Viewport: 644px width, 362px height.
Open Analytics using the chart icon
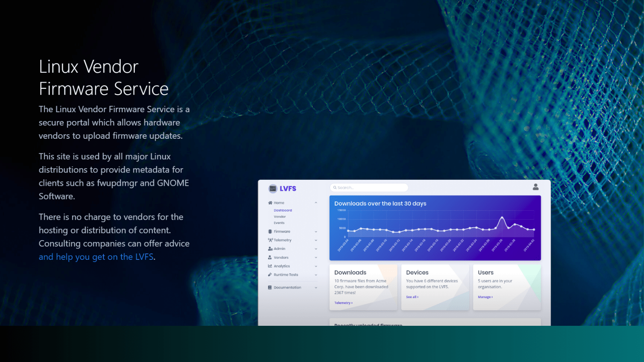tap(270, 266)
